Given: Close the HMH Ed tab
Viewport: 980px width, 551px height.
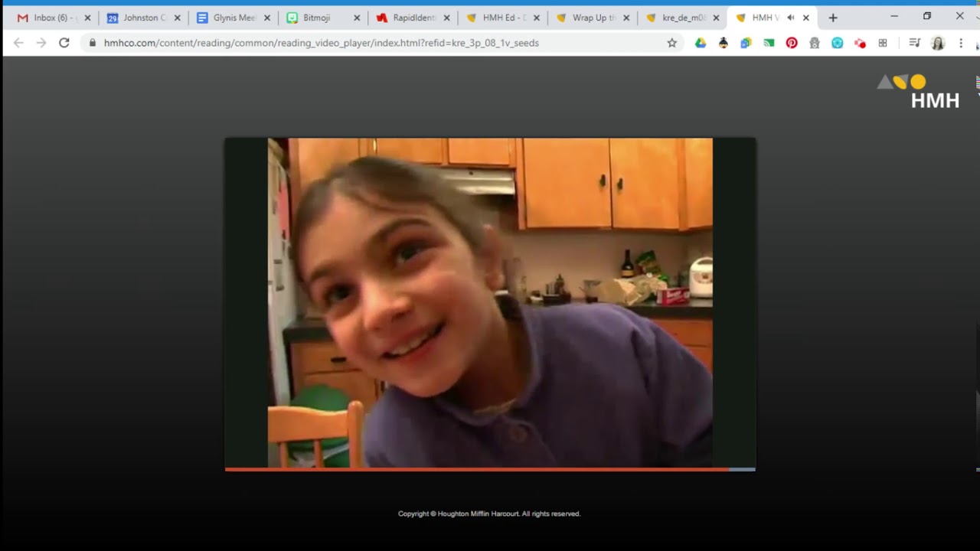Looking at the screenshot, I should tap(536, 18).
